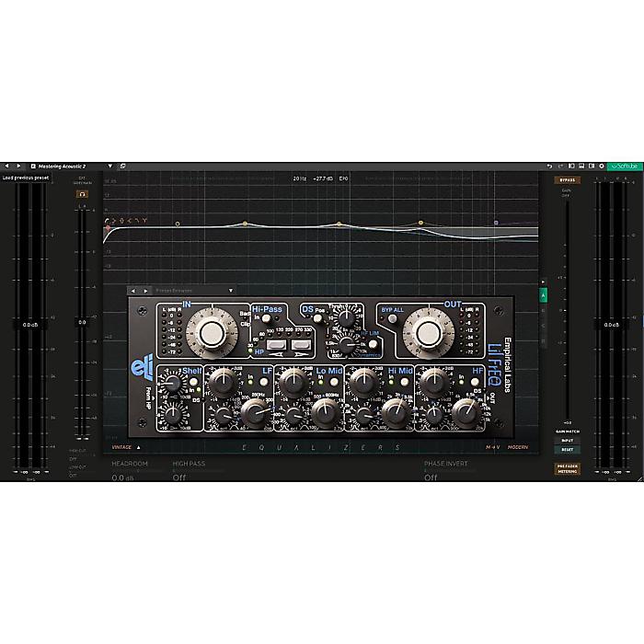Toggle the Hi Mid band In button

(404, 382)
